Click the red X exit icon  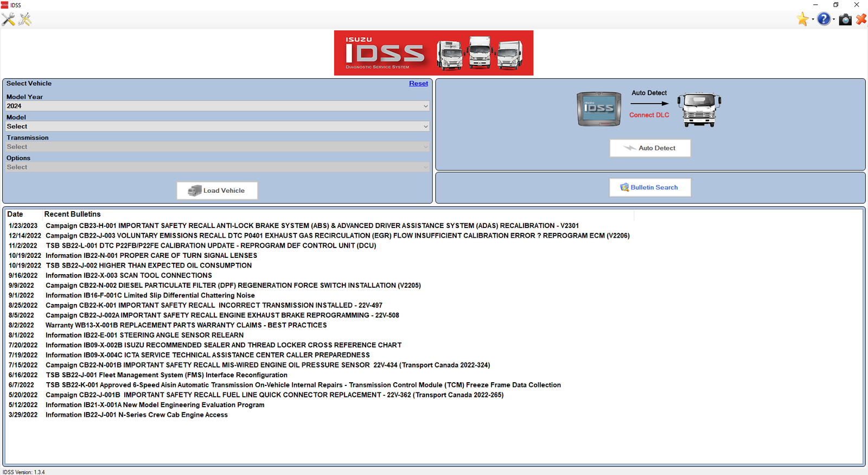(861, 20)
